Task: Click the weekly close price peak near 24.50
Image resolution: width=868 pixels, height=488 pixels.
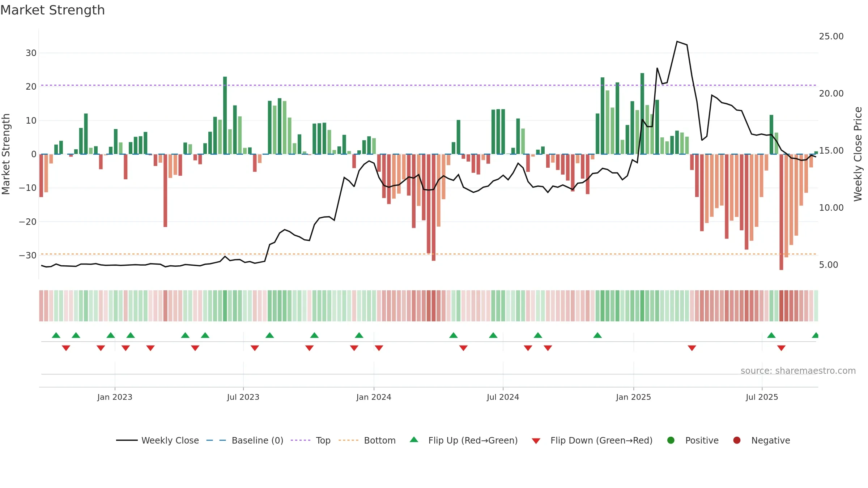Action: (677, 42)
